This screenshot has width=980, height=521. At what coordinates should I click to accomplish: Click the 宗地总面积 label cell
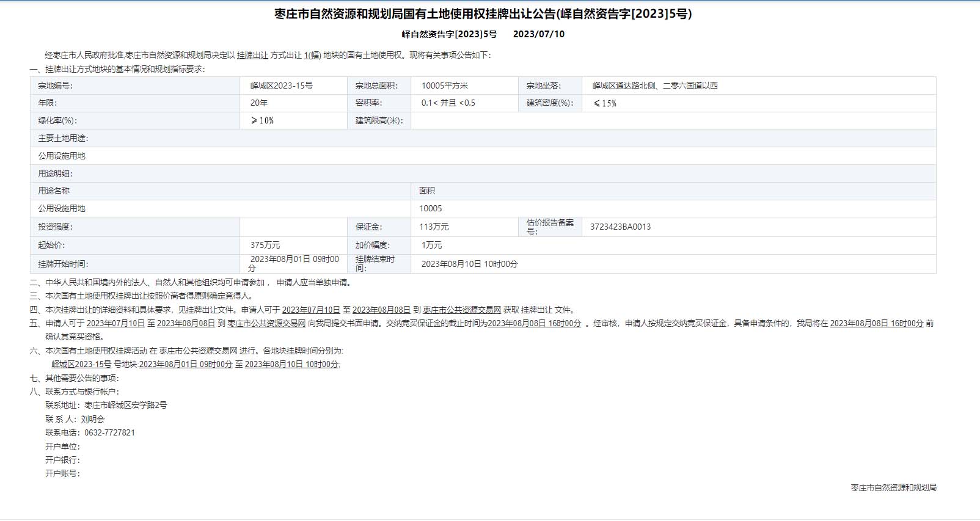click(x=379, y=86)
